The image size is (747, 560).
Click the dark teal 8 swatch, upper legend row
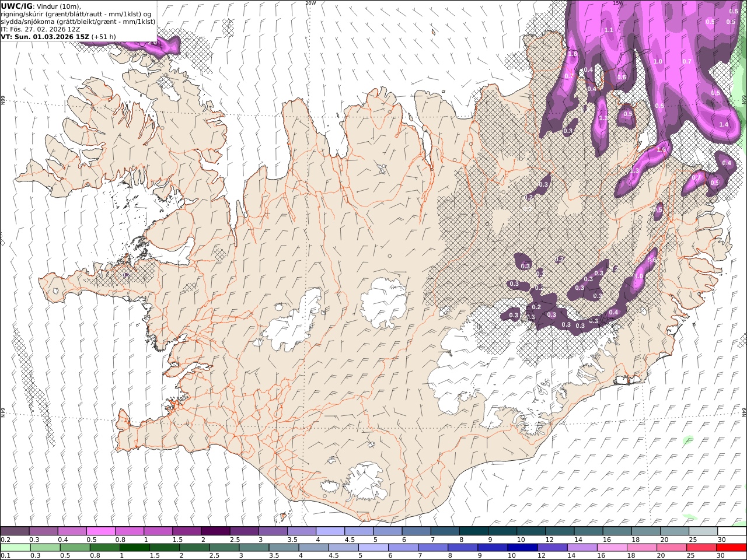474,531
